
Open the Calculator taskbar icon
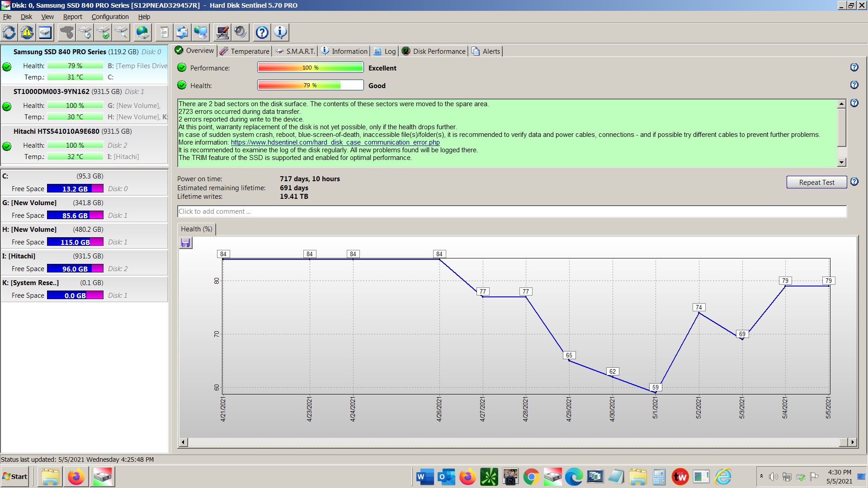pyautogui.click(x=659, y=477)
